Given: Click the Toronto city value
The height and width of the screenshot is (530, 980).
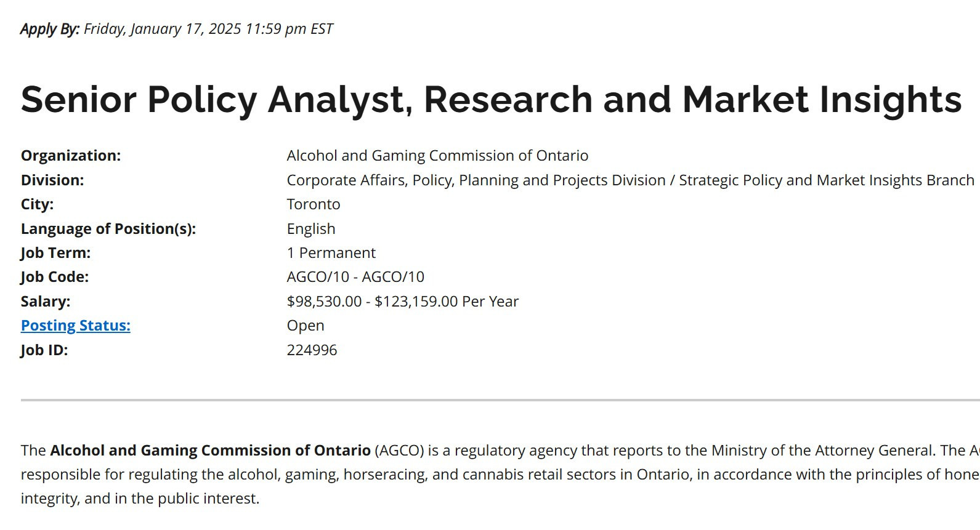Looking at the screenshot, I should [x=314, y=204].
